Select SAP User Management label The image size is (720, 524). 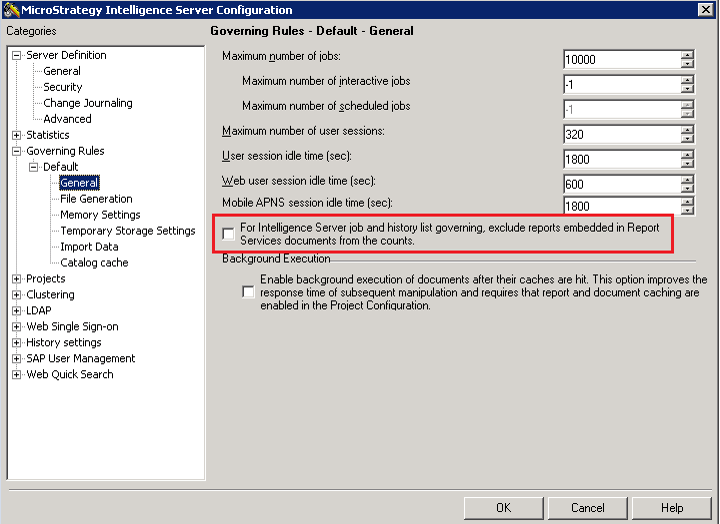click(81, 359)
